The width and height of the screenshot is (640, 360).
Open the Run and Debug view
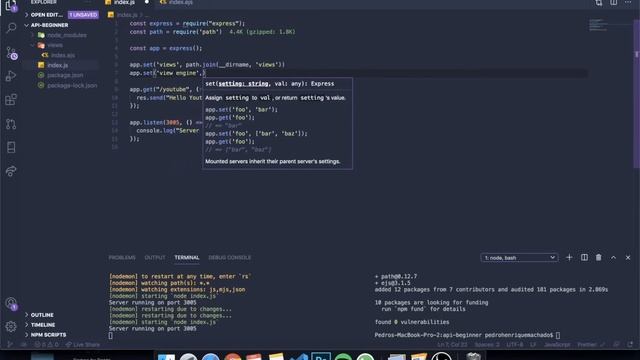coord(11,76)
